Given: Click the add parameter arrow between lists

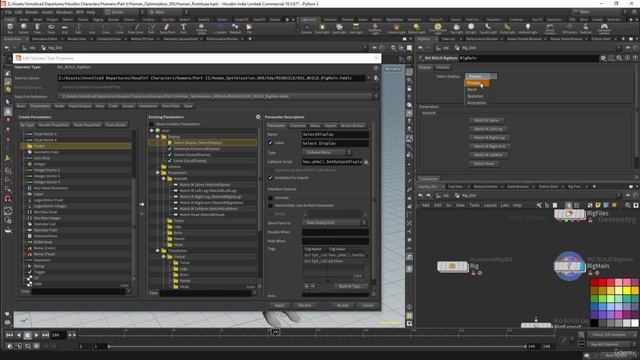Looking at the screenshot, I should tap(142, 204).
